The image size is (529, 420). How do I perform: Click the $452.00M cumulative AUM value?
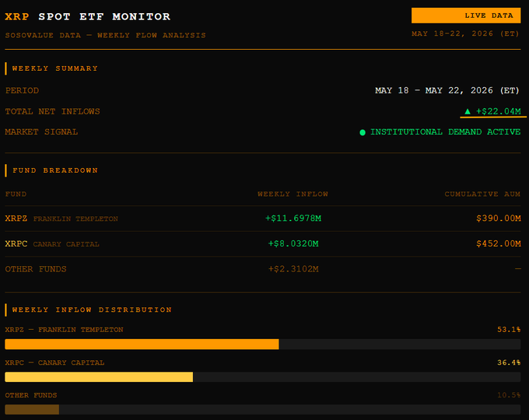pyautogui.click(x=499, y=243)
